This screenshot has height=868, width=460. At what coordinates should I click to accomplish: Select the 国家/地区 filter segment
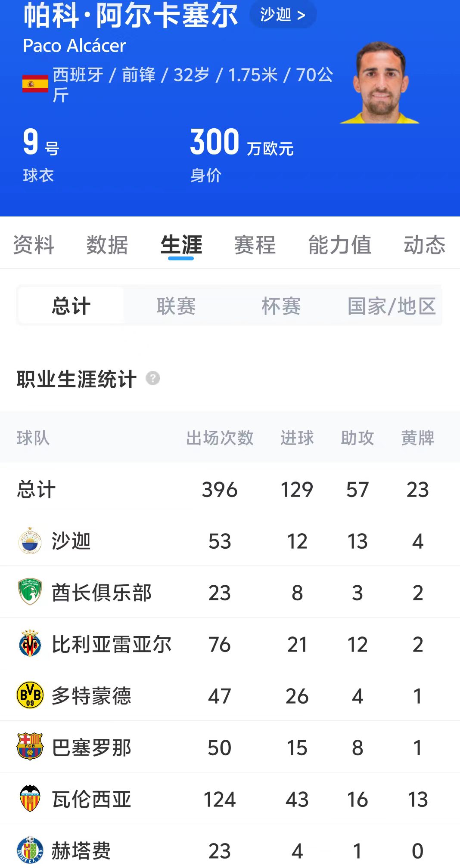[x=392, y=306]
